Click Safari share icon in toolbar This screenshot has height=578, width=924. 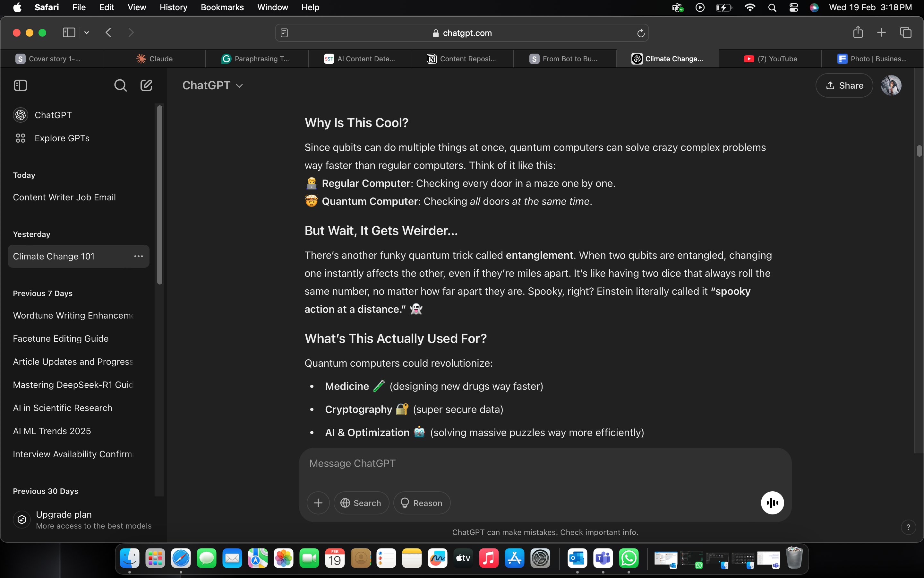858,32
